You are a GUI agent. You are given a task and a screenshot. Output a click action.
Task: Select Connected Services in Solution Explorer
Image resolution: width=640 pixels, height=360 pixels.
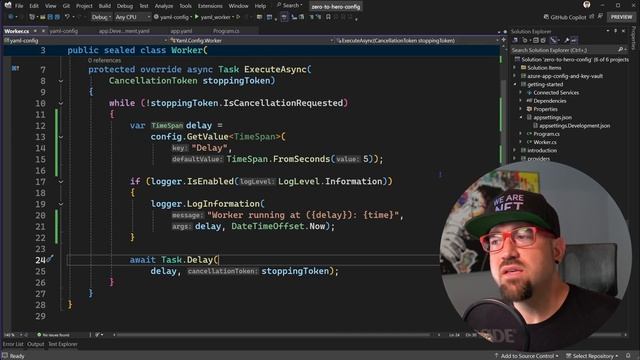(556, 93)
